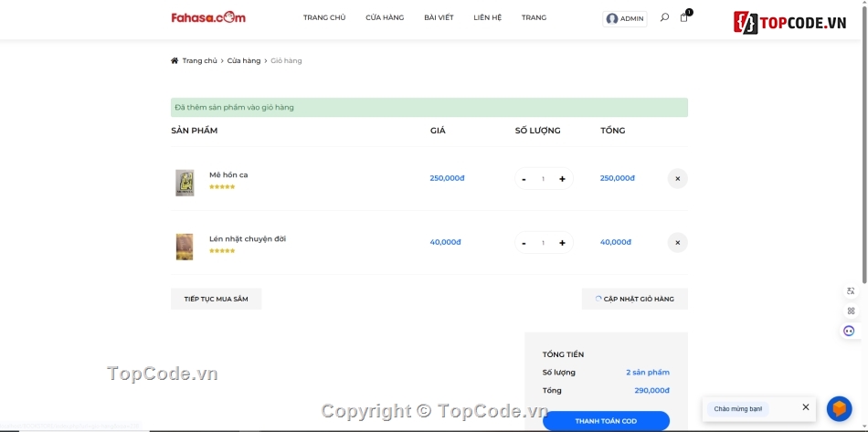
Task: Click the SỐ LƯỢNG column header
Action: [537, 132]
